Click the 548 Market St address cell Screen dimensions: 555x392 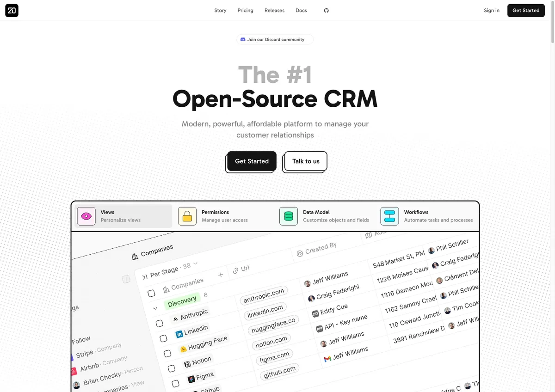point(399,259)
